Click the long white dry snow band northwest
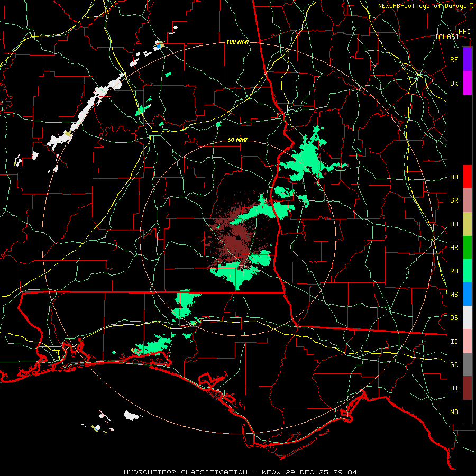The image size is (476, 476). point(87,112)
